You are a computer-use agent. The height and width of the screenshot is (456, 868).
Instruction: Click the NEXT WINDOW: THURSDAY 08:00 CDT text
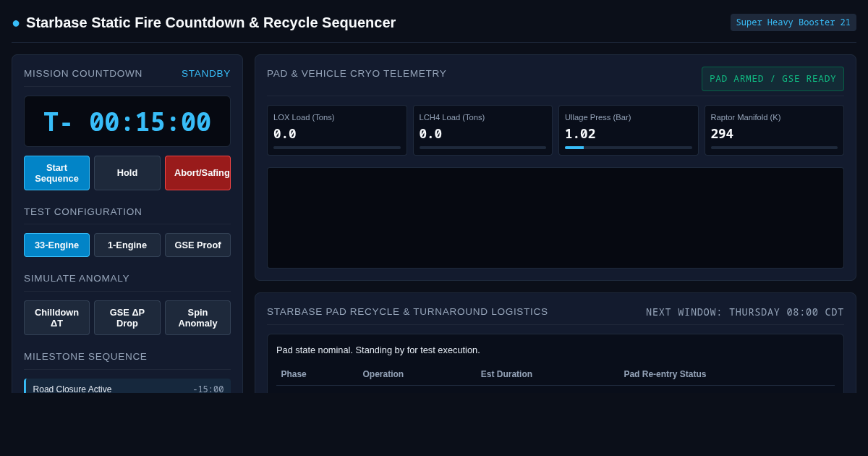tap(745, 312)
